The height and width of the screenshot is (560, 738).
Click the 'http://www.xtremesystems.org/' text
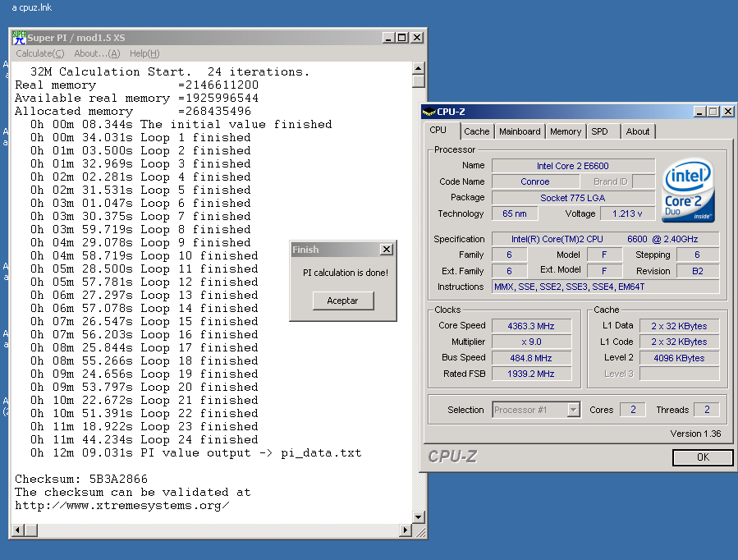pos(121,506)
